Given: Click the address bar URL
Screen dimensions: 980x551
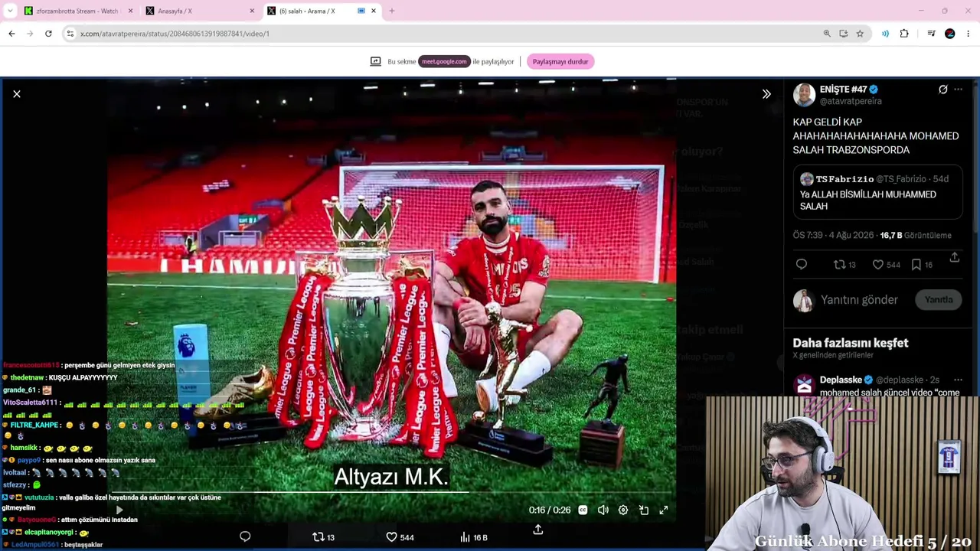Looking at the screenshot, I should (175, 34).
